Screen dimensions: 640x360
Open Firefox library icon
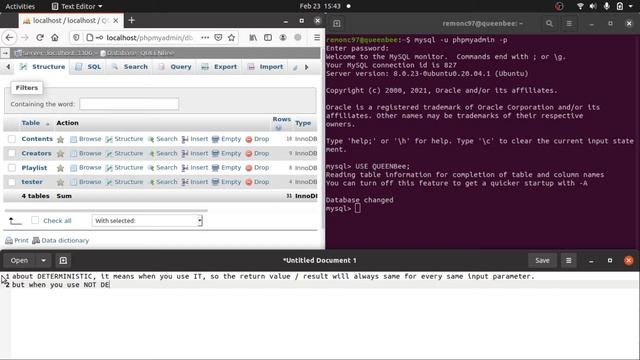253,38
